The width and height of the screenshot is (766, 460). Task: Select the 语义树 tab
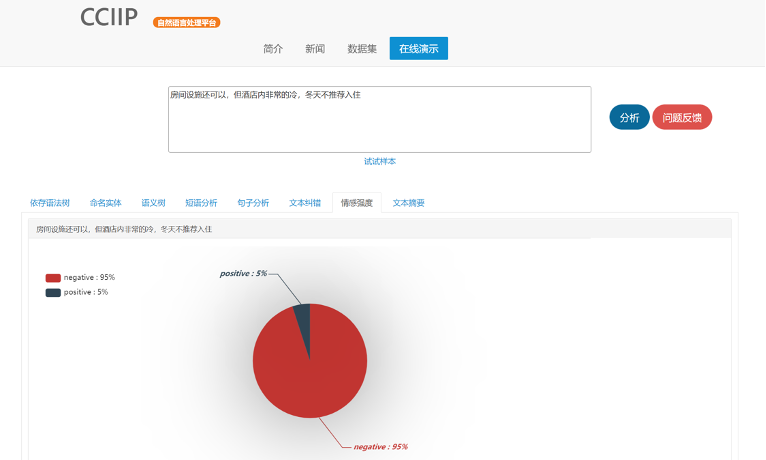153,202
